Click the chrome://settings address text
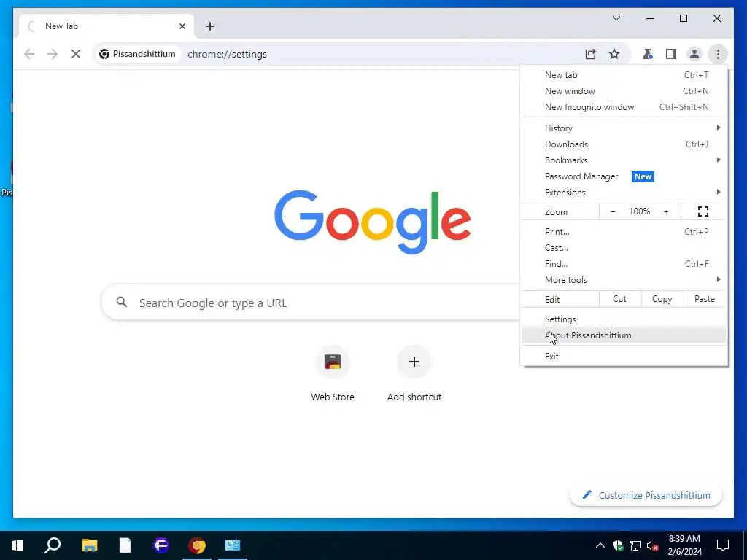The height and width of the screenshot is (560, 747). tap(228, 54)
